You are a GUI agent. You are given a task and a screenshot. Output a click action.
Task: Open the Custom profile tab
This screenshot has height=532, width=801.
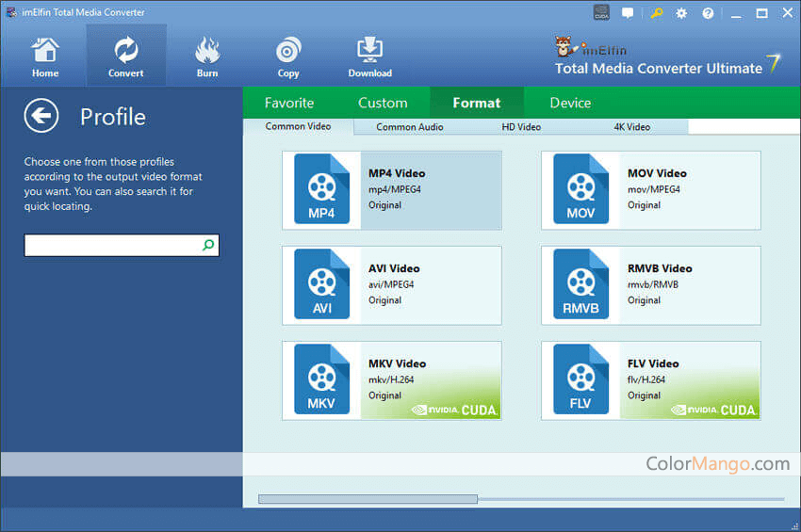click(383, 103)
